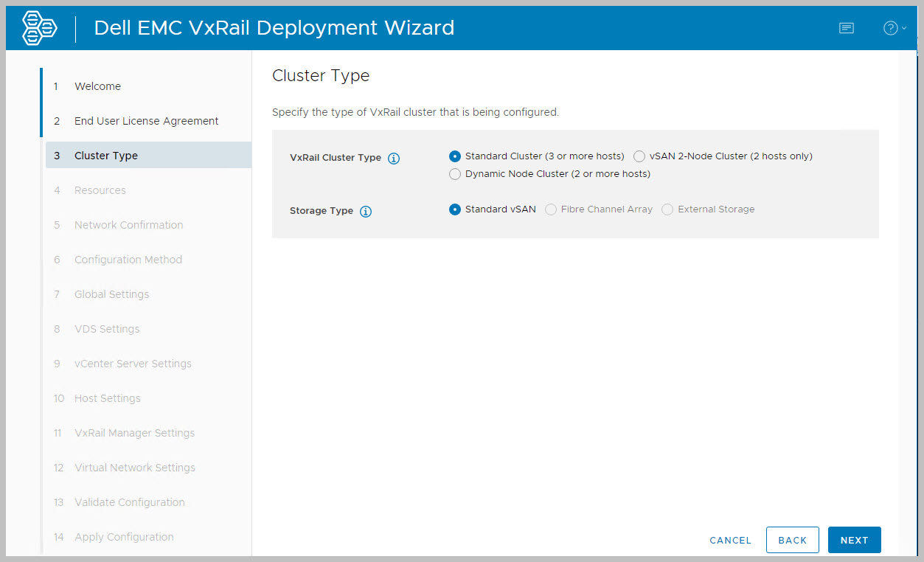This screenshot has height=562, width=924.
Task: Jump to Validate Configuration step
Action: tap(130, 502)
